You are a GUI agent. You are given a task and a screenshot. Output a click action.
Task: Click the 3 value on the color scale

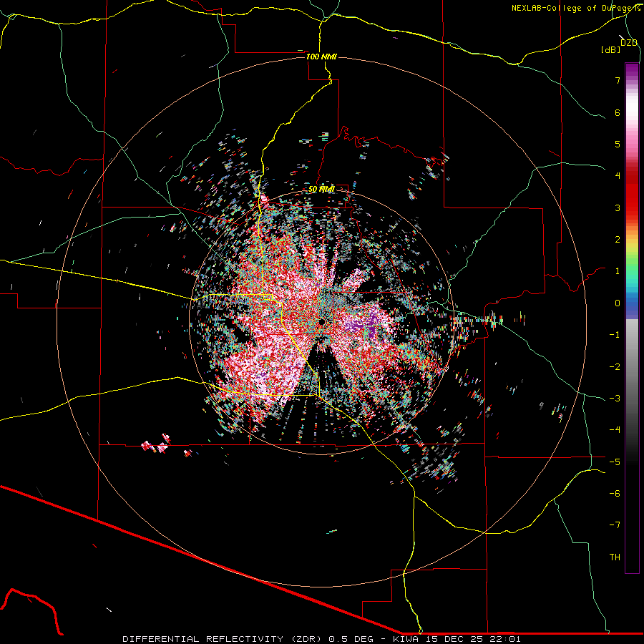point(618,208)
